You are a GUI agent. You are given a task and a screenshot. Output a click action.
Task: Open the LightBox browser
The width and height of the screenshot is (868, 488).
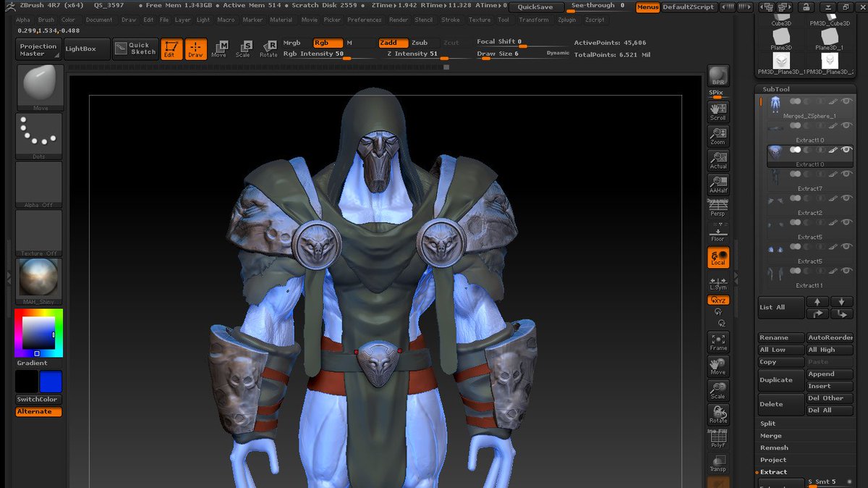[x=87, y=49]
